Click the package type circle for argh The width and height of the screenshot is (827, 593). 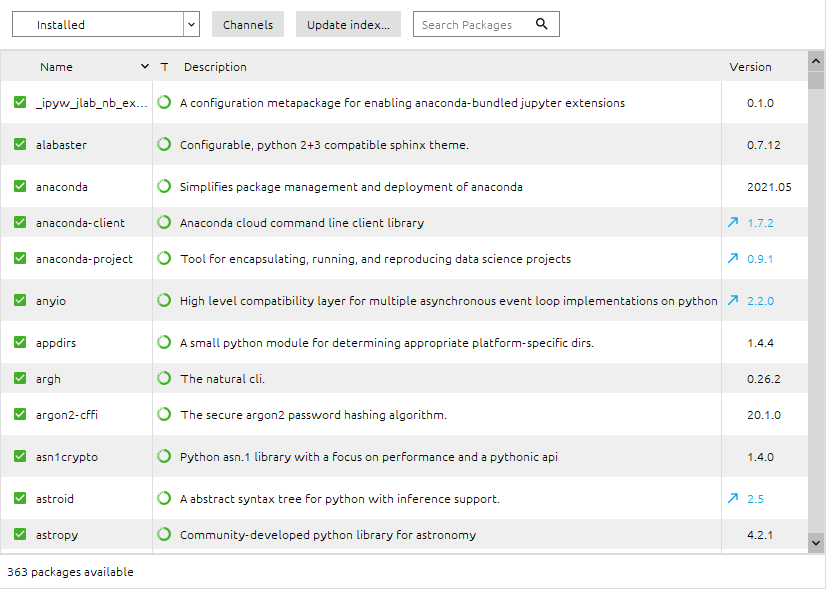[x=164, y=378]
